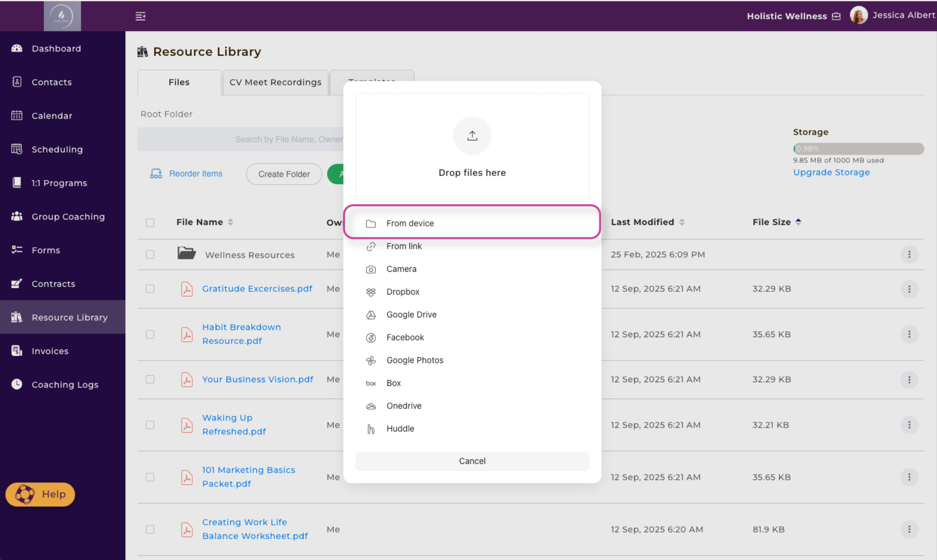Open three-dot menu for Wellness Resources row

tap(909, 255)
